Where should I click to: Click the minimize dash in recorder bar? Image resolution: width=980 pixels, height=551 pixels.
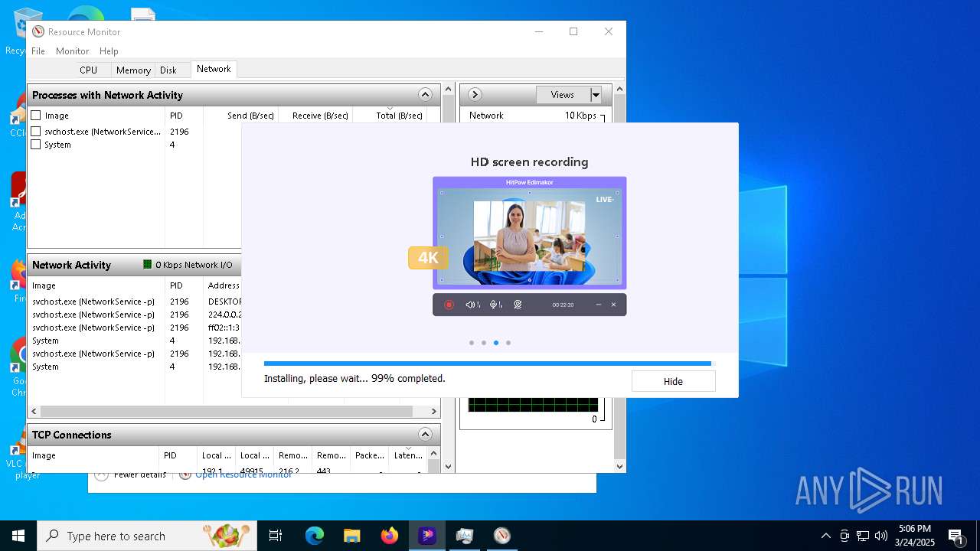tap(598, 305)
